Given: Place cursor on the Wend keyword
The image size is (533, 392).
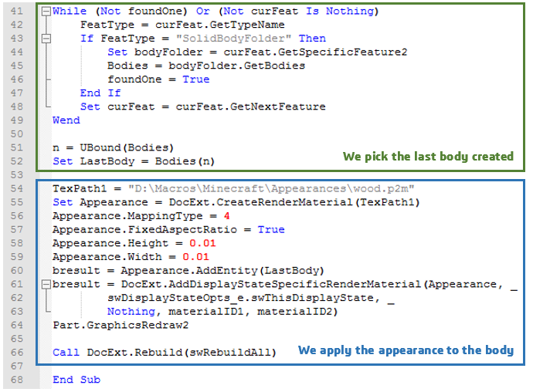Looking at the screenshot, I should (66, 120).
